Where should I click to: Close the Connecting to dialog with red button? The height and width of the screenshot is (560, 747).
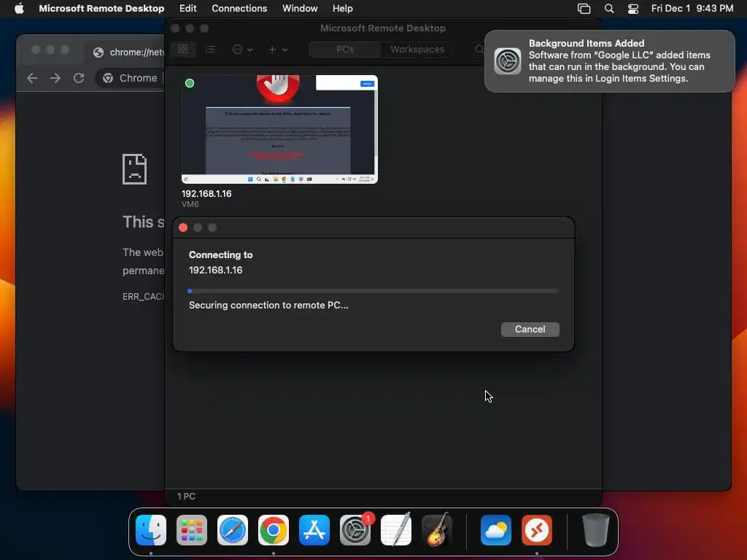point(183,227)
